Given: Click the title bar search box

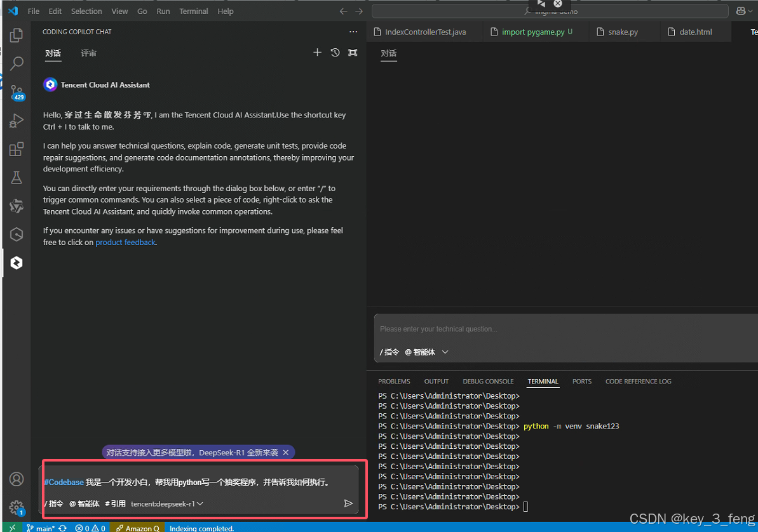Looking at the screenshot, I should point(550,11).
